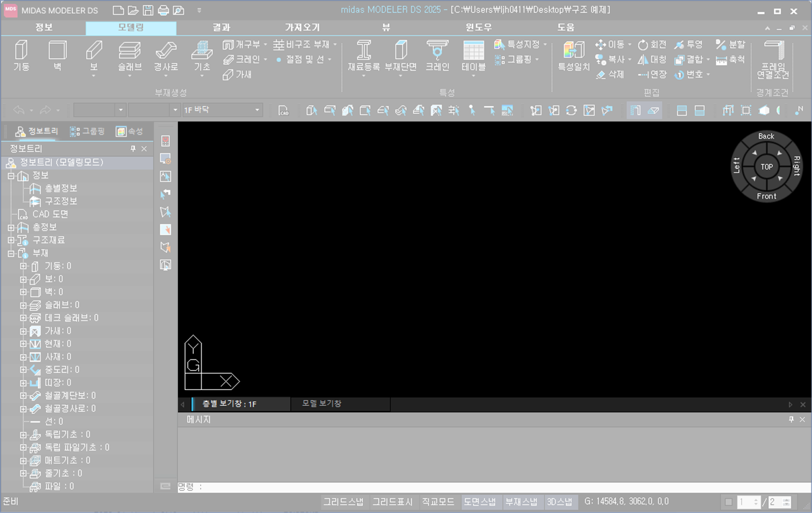
Task: Select 층별정보 tree item
Action: pyautogui.click(x=61, y=188)
